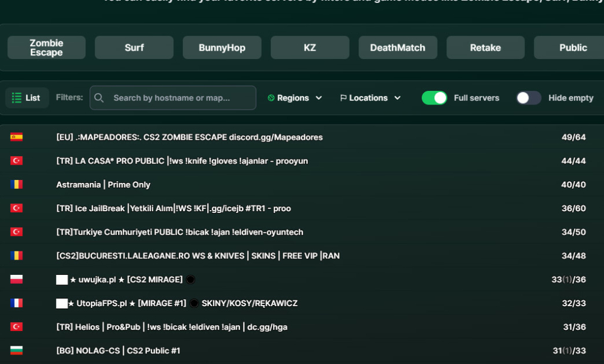Disable the Full servers toggle
The width and height of the screenshot is (604, 364).
point(434,98)
